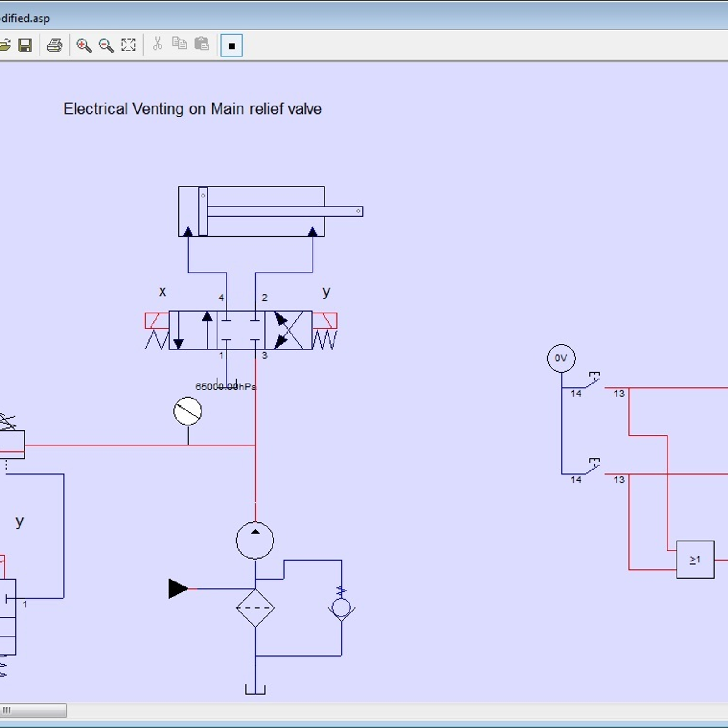Click the Cut scissors icon
This screenshot has height=728, width=728.
pos(157,44)
